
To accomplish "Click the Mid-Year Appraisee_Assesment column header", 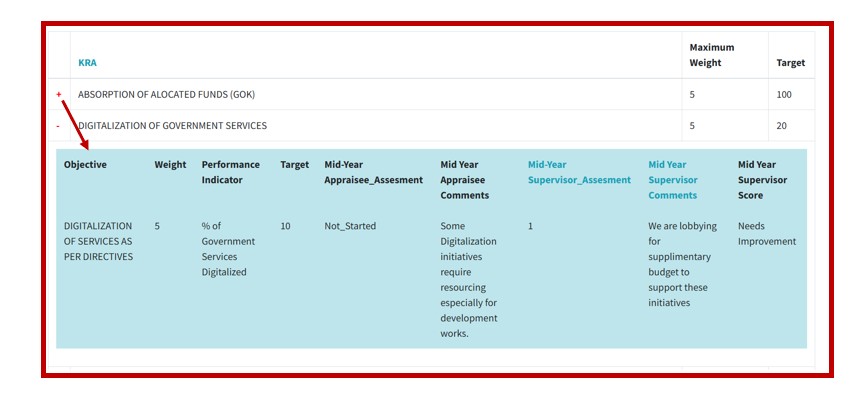I will tap(368, 172).
